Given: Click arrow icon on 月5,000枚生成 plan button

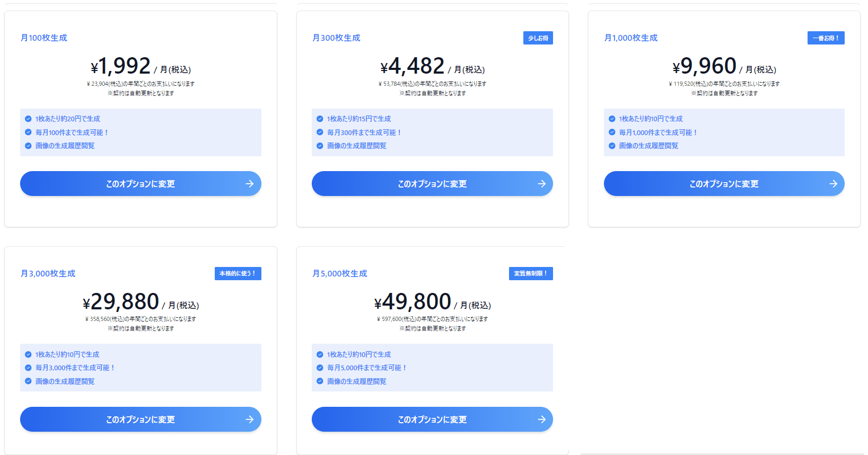Looking at the screenshot, I should pos(541,420).
